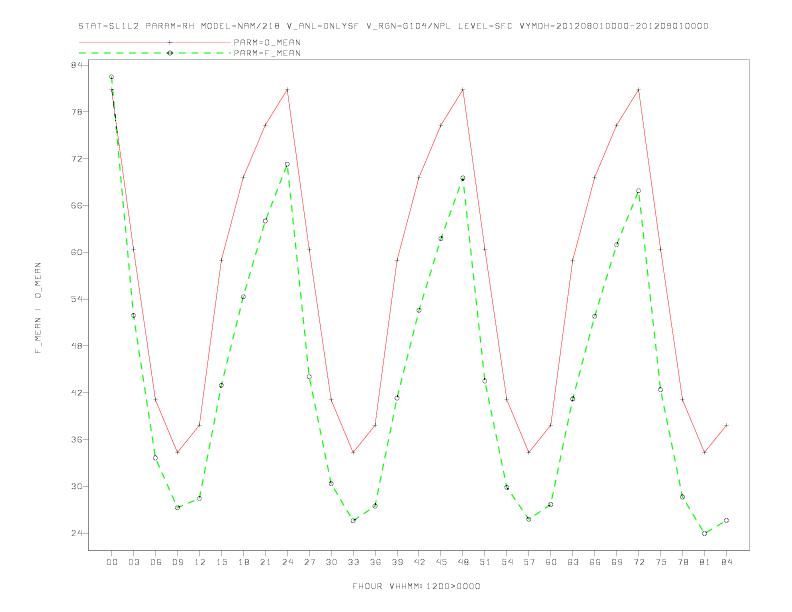Click y-axis tick label 66

coord(76,206)
